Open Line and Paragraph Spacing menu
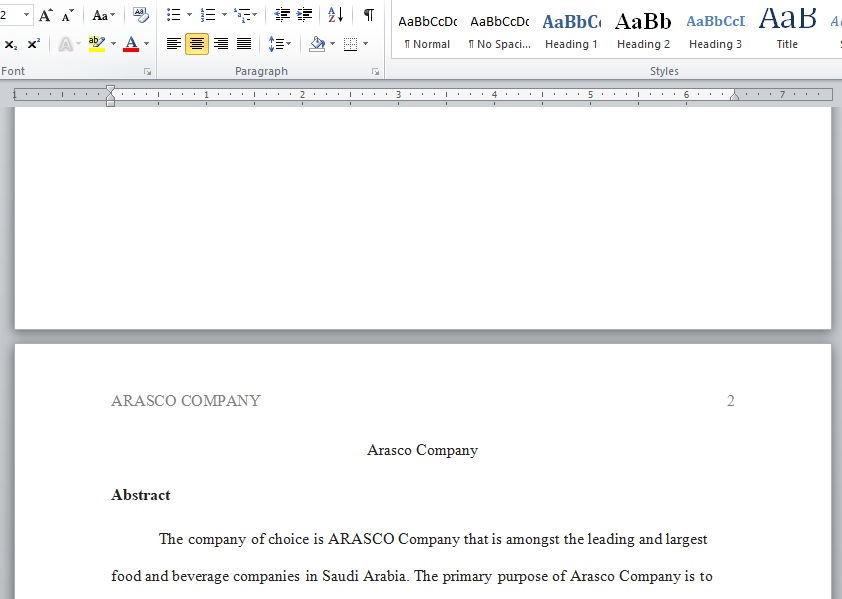 [279, 44]
